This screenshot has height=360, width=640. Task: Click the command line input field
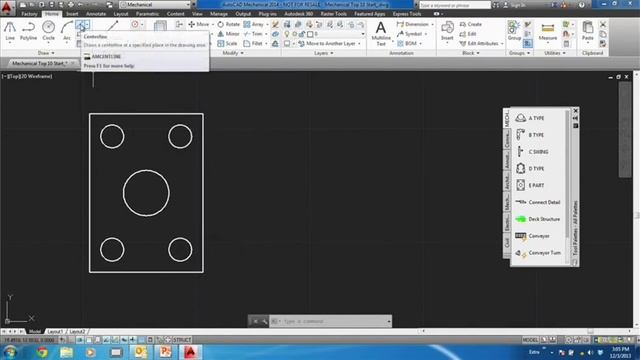pos(331,322)
